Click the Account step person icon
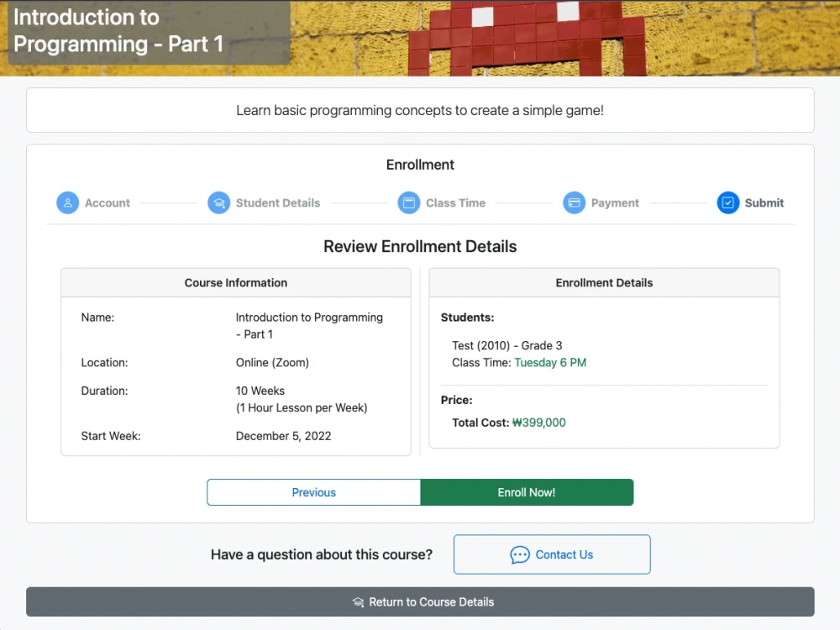840x630 pixels. point(67,203)
